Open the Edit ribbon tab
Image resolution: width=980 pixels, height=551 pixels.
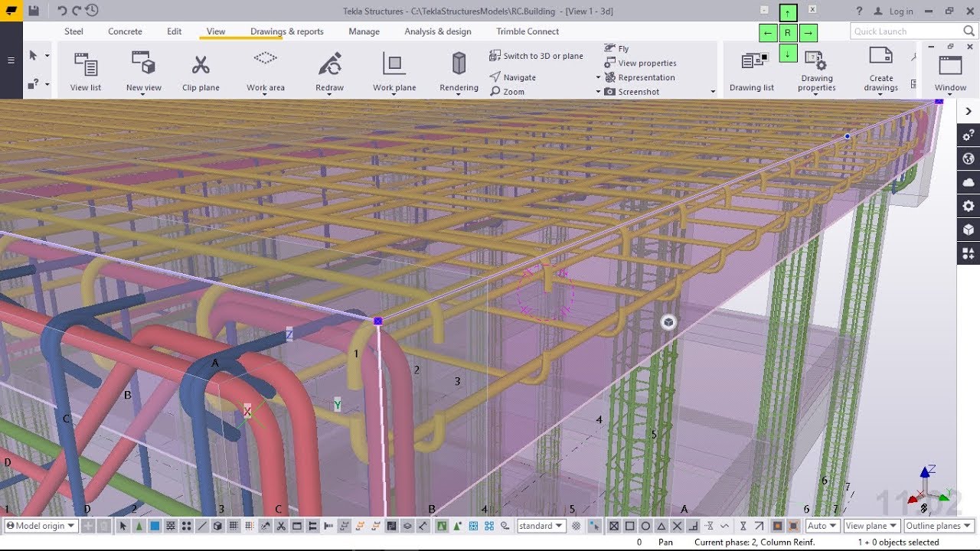175,31
